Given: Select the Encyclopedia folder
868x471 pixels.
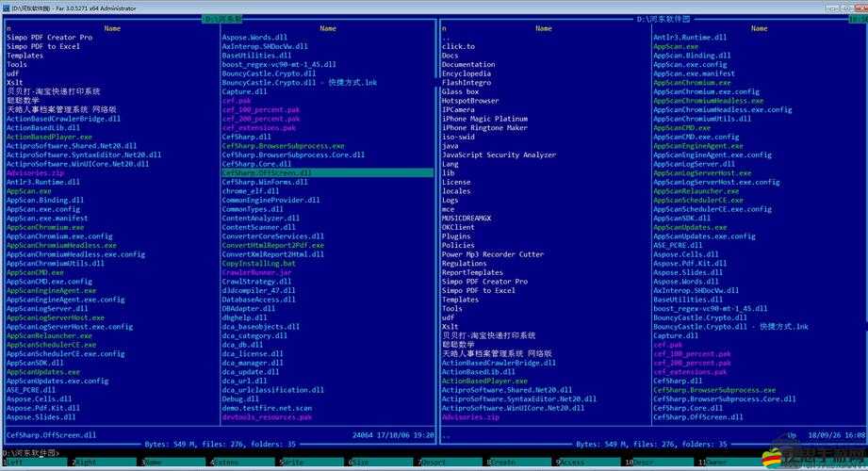Looking at the screenshot, I should (x=467, y=73).
